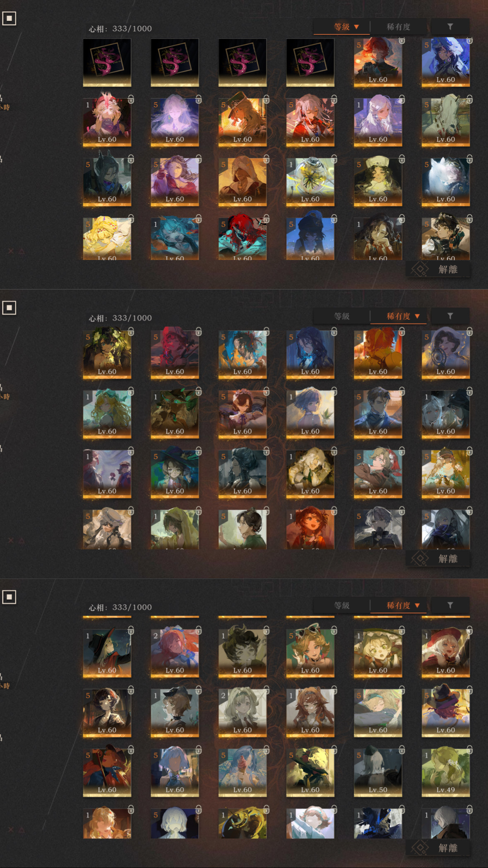Screen dimensions: 488x868
Task: Toggle the lock icon on the Lv.49 card
Action: click(469, 750)
